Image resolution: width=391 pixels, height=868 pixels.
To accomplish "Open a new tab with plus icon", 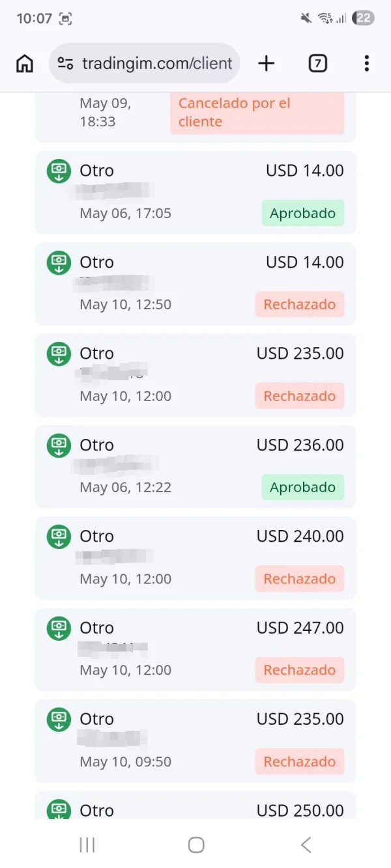I will [x=266, y=63].
